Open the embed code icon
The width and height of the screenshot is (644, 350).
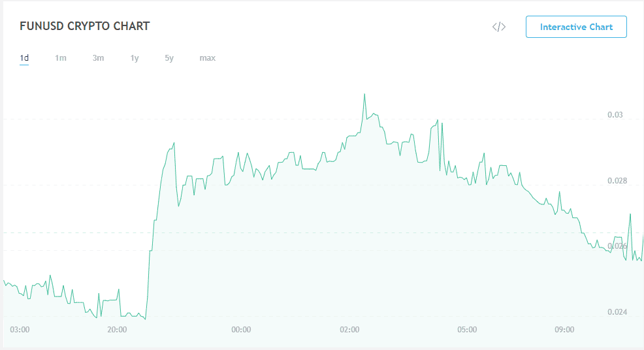click(498, 27)
